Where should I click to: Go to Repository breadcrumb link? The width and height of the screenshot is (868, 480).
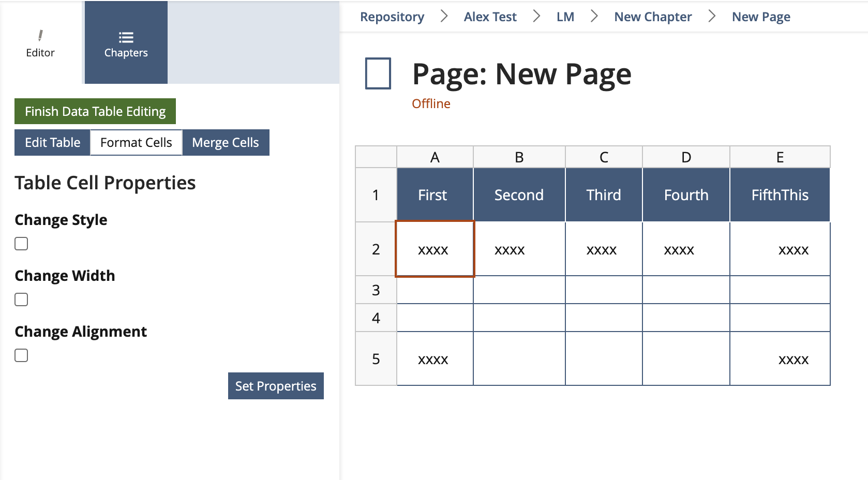click(392, 17)
